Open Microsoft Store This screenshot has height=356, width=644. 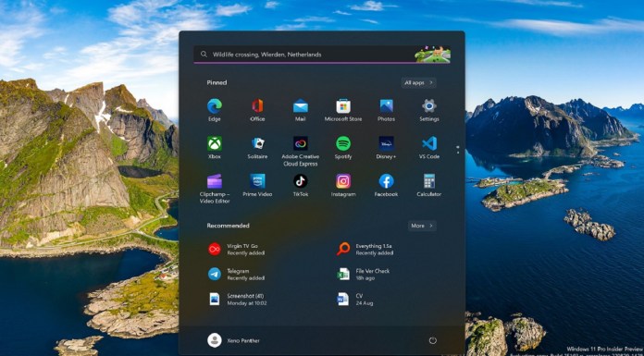pyautogui.click(x=343, y=110)
